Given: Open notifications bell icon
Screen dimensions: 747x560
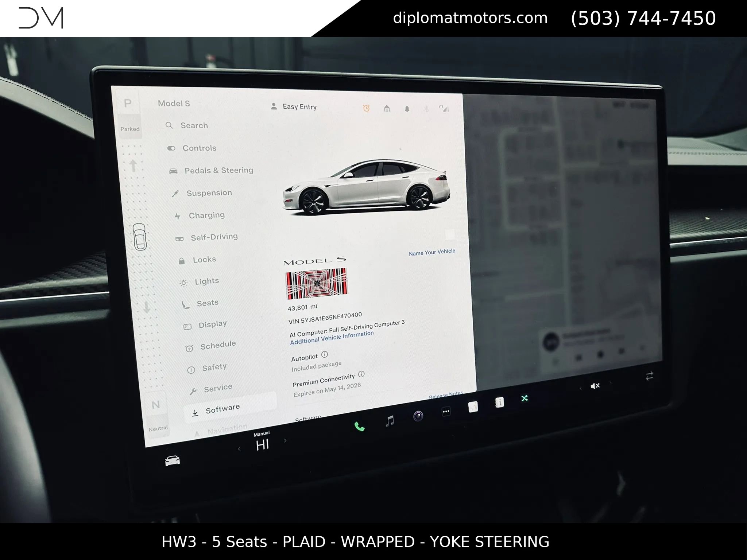Looking at the screenshot, I should coord(407,109).
